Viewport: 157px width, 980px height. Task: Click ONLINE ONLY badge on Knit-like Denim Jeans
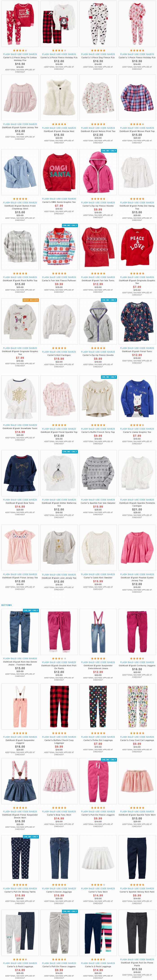(31, 610)
